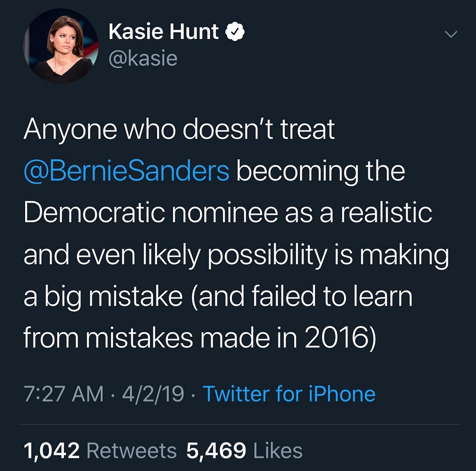
Task: Click the 1,042 retweet count number
Action: (x=52, y=451)
